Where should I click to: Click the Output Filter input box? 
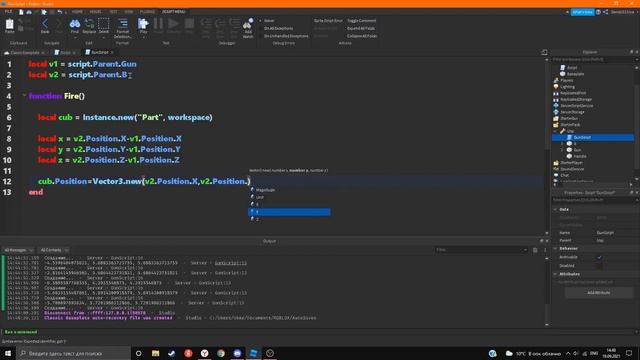click(x=481, y=250)
